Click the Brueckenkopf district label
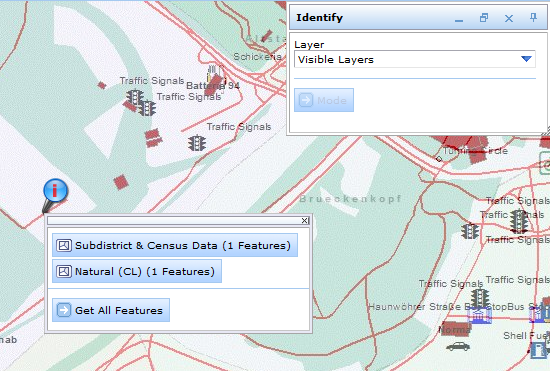The image size is (550, 371). (x=350, y=199)
